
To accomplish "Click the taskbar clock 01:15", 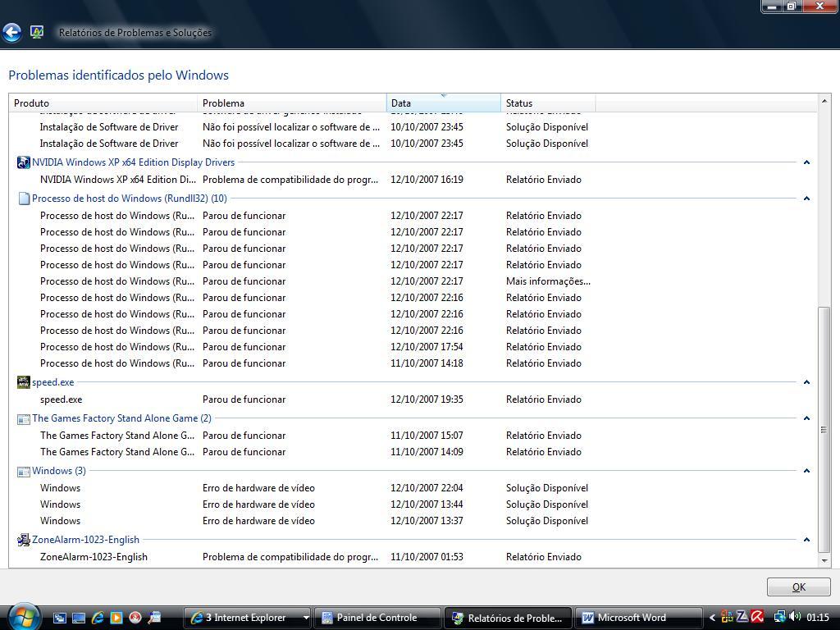I will click(818, 617).
